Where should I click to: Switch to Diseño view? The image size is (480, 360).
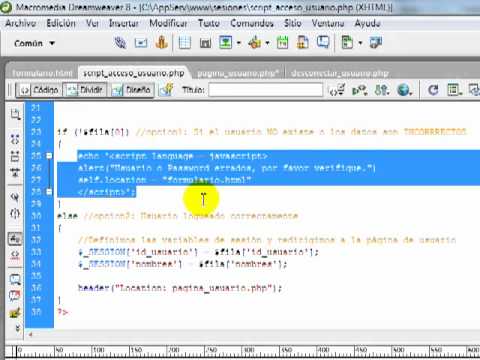click(x=131, y=90)
